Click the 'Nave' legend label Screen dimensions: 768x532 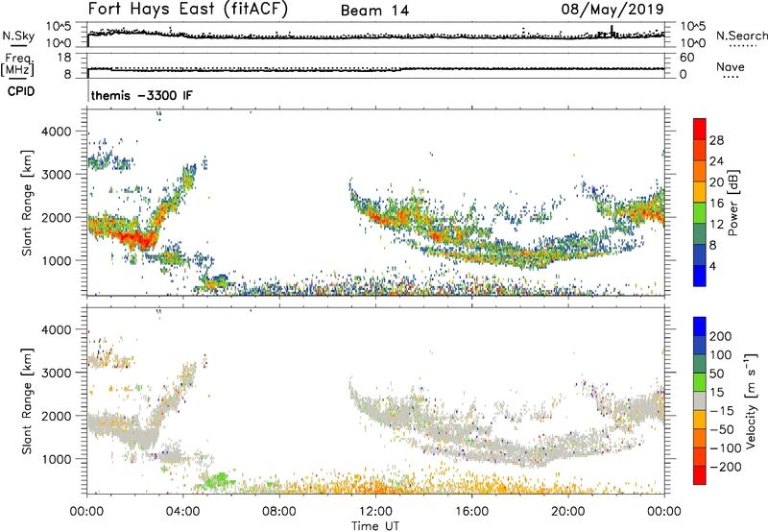pos(730,66)
